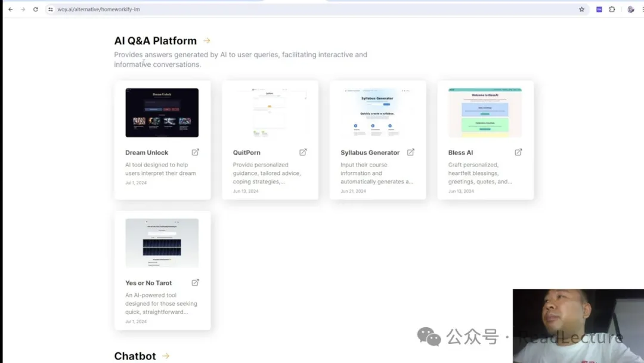Bookmark this page with star icon

coord(581,10)
